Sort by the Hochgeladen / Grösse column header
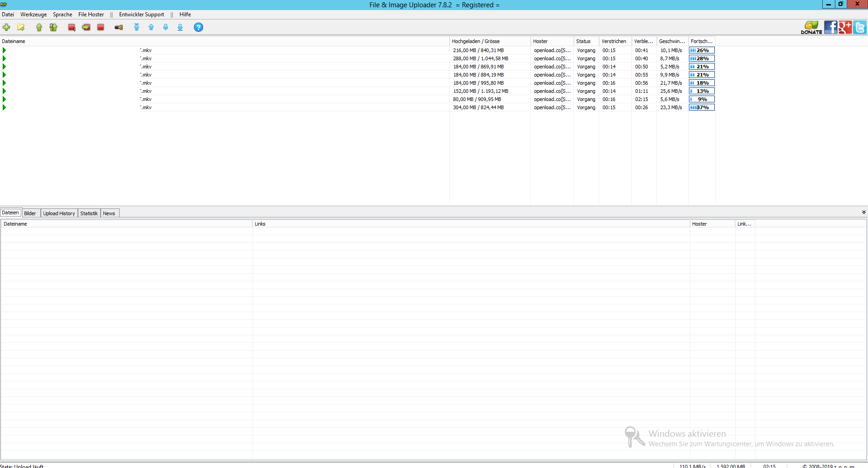 coord(475,41)
